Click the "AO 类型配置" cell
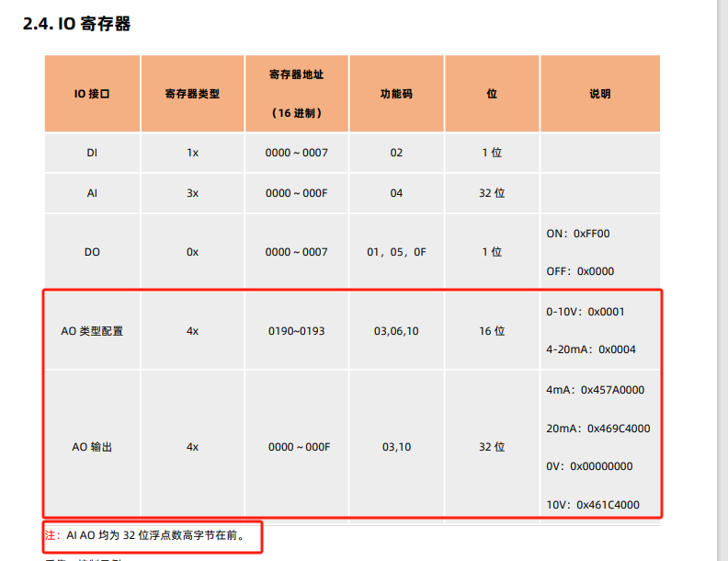 coord(92,331)
